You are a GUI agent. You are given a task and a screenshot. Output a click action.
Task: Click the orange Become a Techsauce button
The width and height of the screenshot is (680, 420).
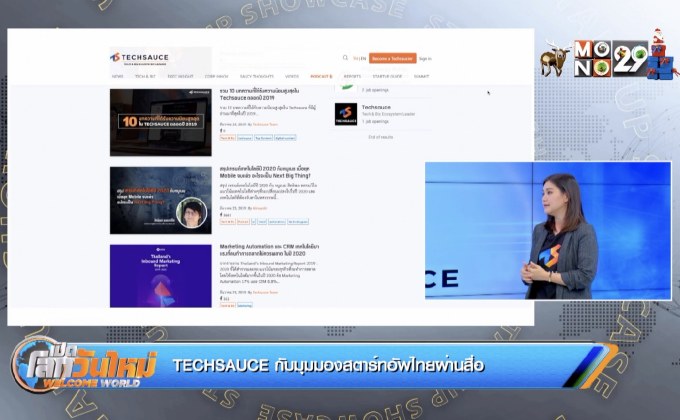(x=392, y=59)
